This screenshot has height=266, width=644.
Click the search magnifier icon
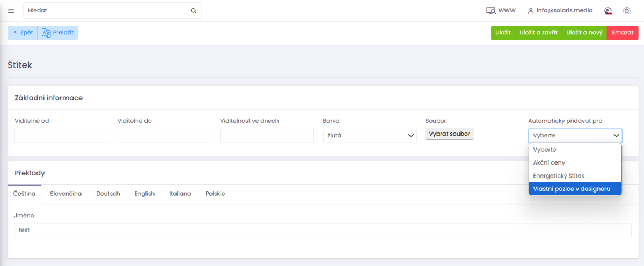[193, 10]
